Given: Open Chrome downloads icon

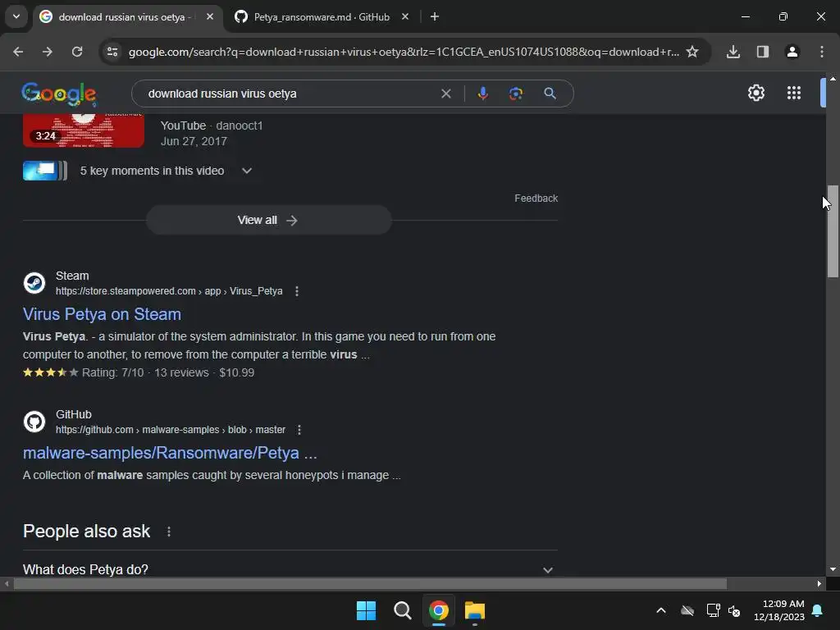Looking at the screenshot, I should (x=733, y=52).
